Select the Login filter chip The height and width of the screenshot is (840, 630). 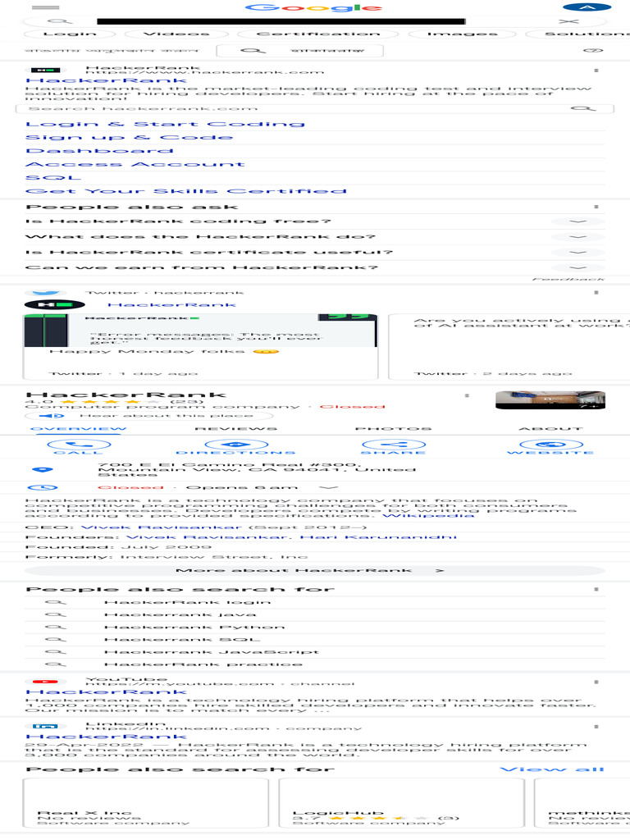tap(71, 34)
